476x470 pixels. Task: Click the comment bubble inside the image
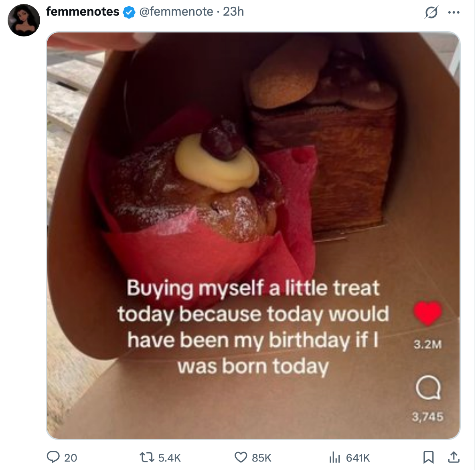click(x=428, y=388)
